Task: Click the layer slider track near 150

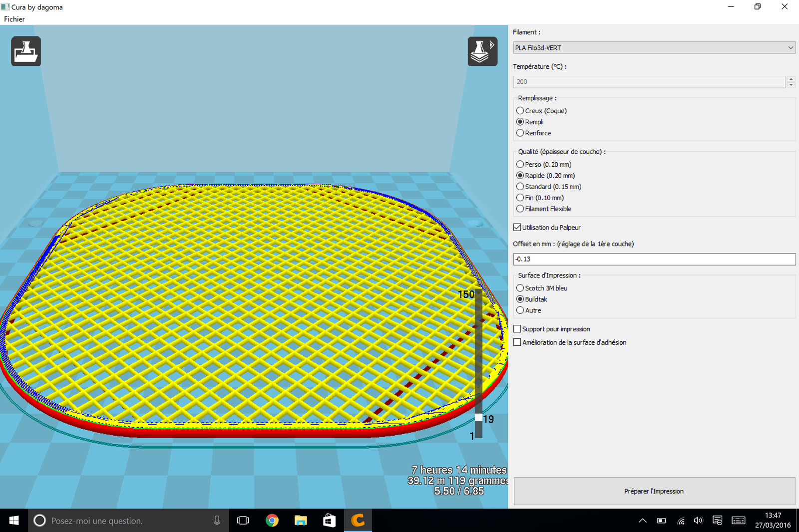Action: [x=478, y=294]
